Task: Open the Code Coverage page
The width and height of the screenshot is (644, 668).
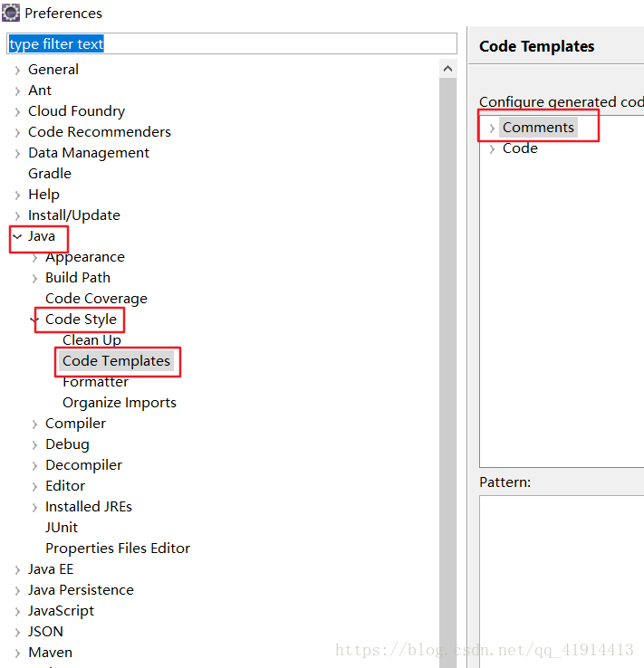Action: tap(96, 299)
